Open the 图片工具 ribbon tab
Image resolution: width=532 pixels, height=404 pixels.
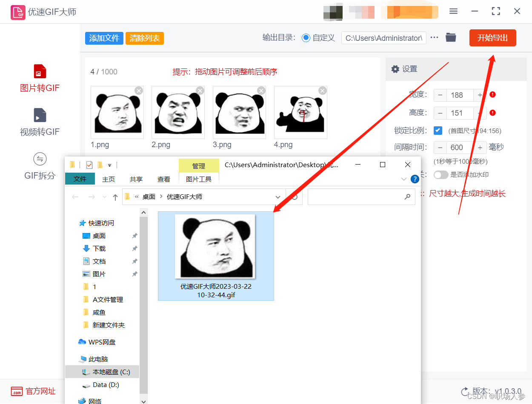tap(199, 179)
